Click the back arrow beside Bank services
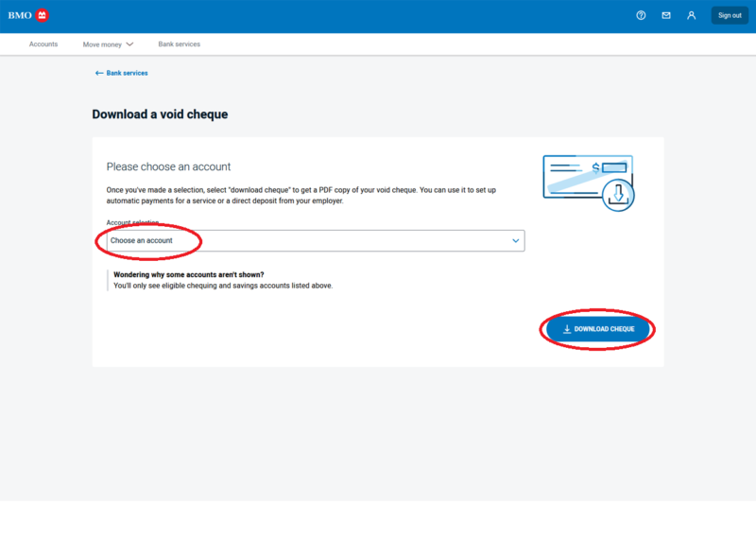Screen dimensions: 756x540 [99, 73]
